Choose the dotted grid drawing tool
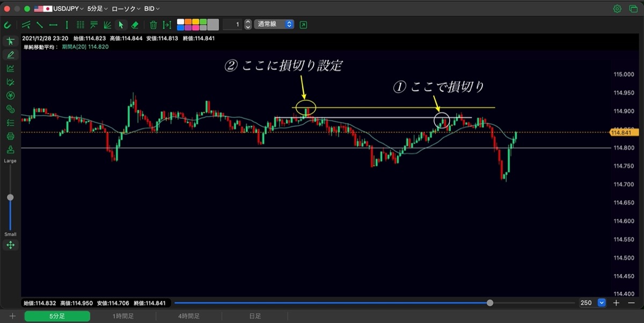 (80, 25)
